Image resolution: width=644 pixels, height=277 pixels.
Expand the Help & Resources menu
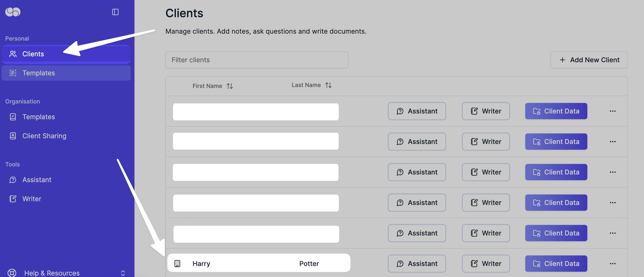66,273
